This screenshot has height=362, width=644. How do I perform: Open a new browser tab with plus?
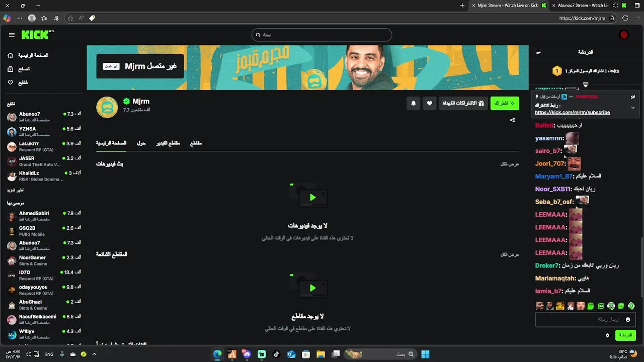pos(462,6)
